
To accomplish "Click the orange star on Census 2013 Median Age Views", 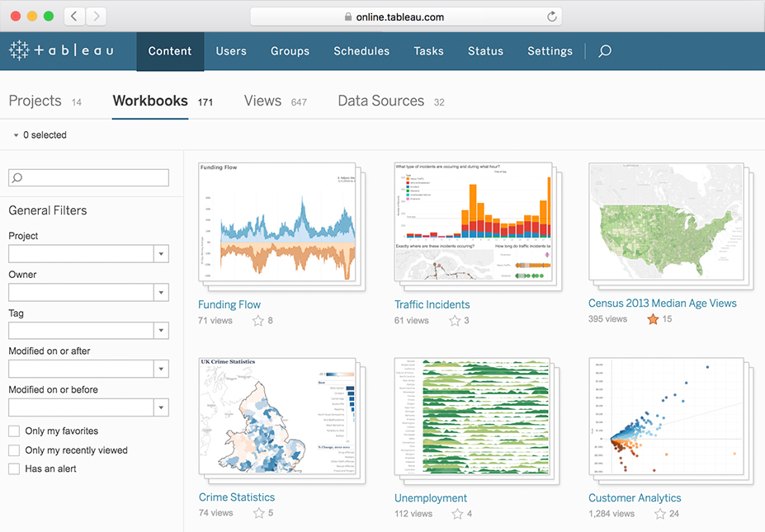I will coord(651,318).
